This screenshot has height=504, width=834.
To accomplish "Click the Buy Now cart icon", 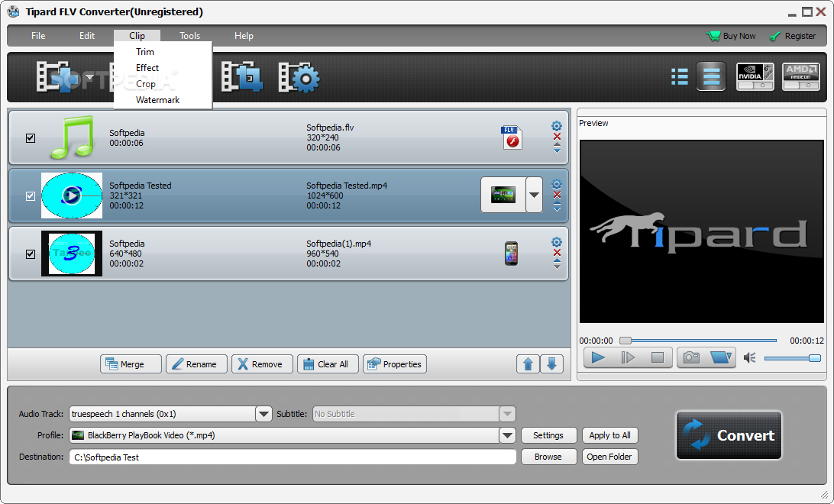I will pyautogui.click(x=713, y=36).
